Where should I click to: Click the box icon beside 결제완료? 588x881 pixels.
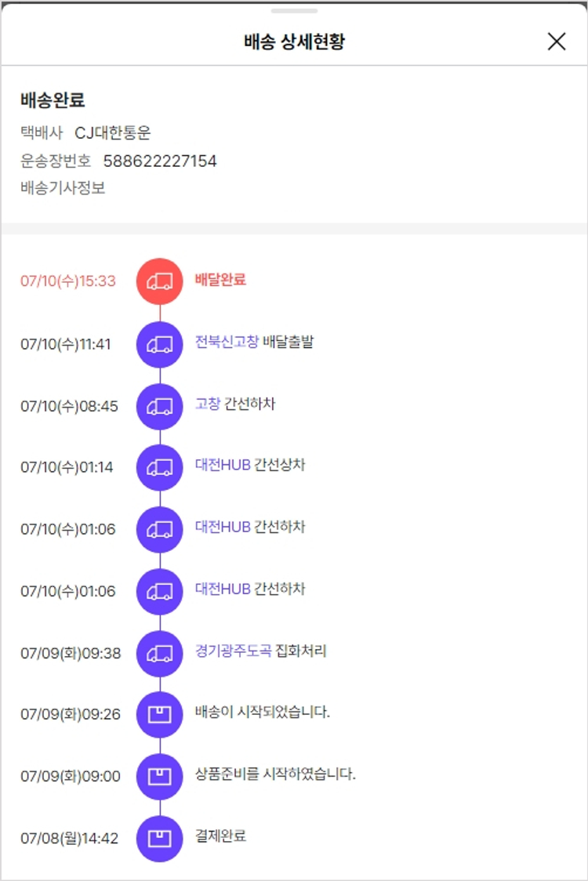pyautogui.click(x=160, y=838)
